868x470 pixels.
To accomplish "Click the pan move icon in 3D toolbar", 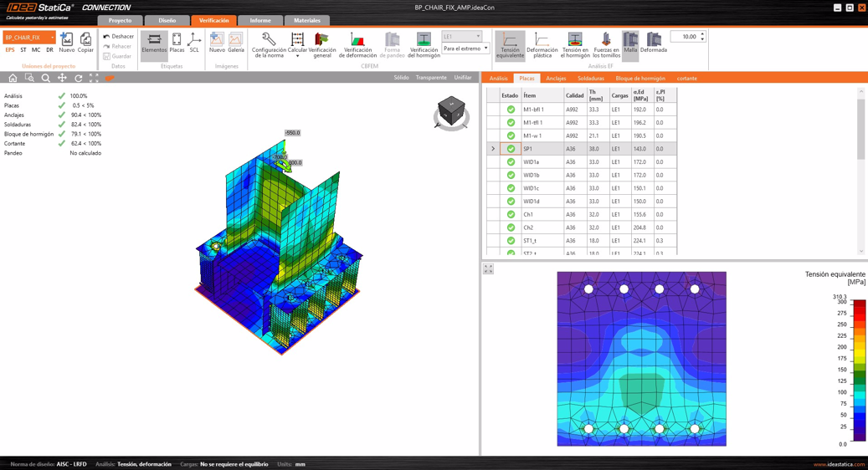I will [x=62, y=78].
